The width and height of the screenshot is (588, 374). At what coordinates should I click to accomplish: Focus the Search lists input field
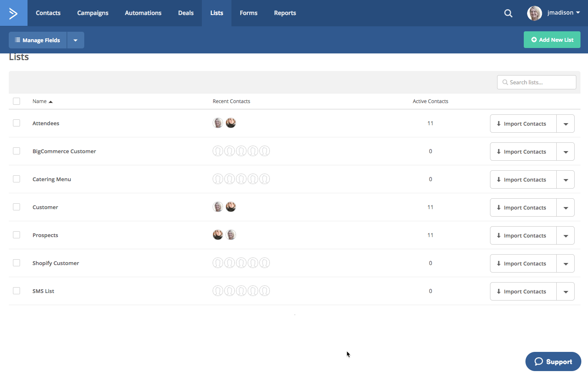coord(536,82)
